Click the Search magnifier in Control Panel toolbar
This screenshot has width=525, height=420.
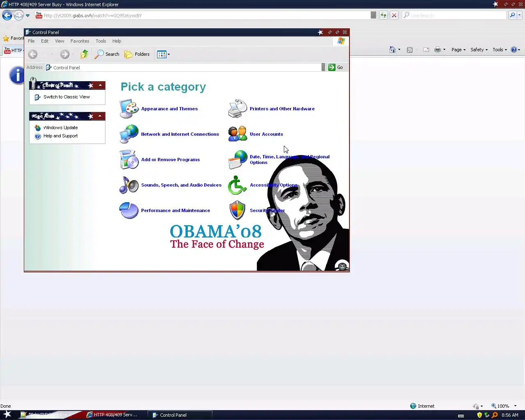pyautogui.click(x=107, y=54)
